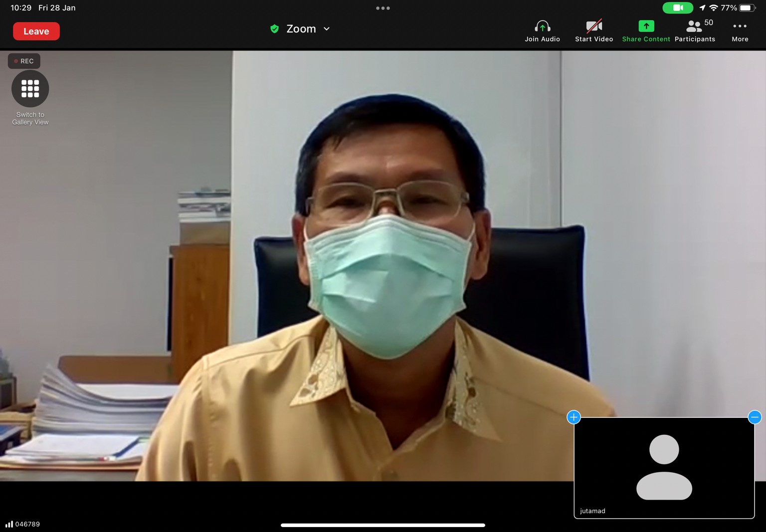Tap the bottom home indicator bar

[383, 525]
